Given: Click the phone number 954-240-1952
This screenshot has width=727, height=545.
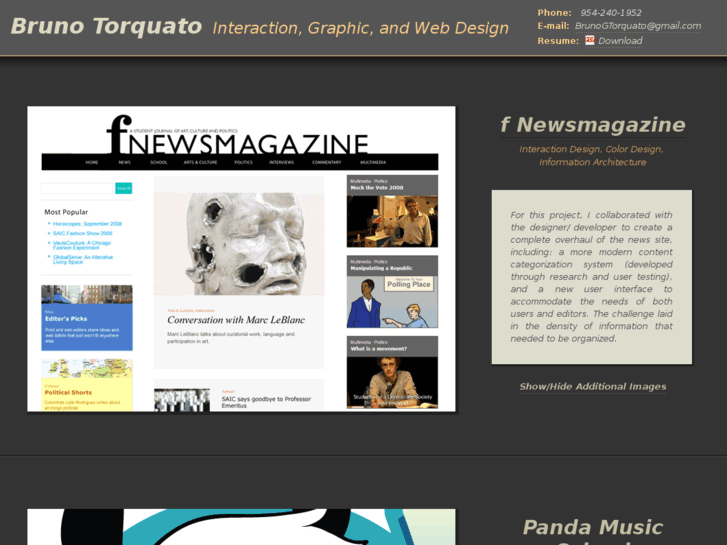Looking at the screenshot, I should coord(611,13).
